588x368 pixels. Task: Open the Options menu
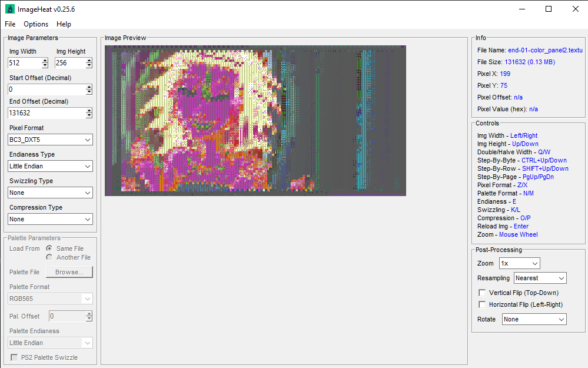click(36, 24)
